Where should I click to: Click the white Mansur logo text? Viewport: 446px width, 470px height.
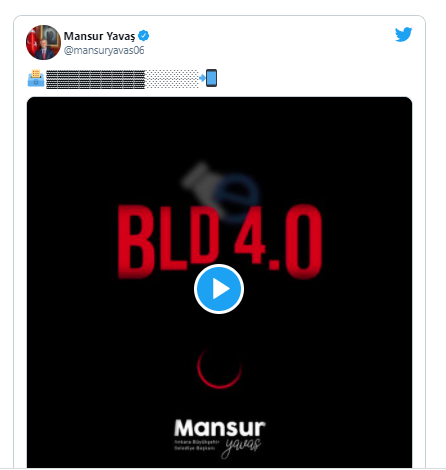pyautogui.click(x=220, y=428)
